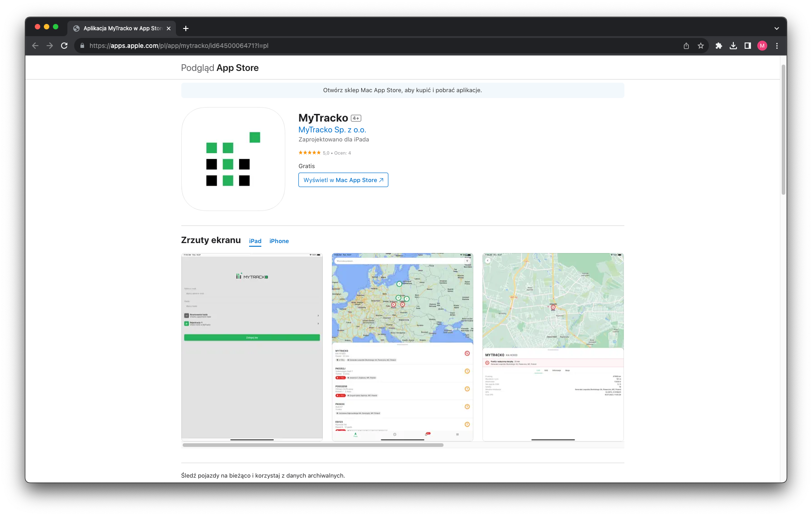Click the Śledź pojazdy na bieżąco description
Image resolution: width=812 pixels, height=516 pixels.
click(x=263, y=475)
